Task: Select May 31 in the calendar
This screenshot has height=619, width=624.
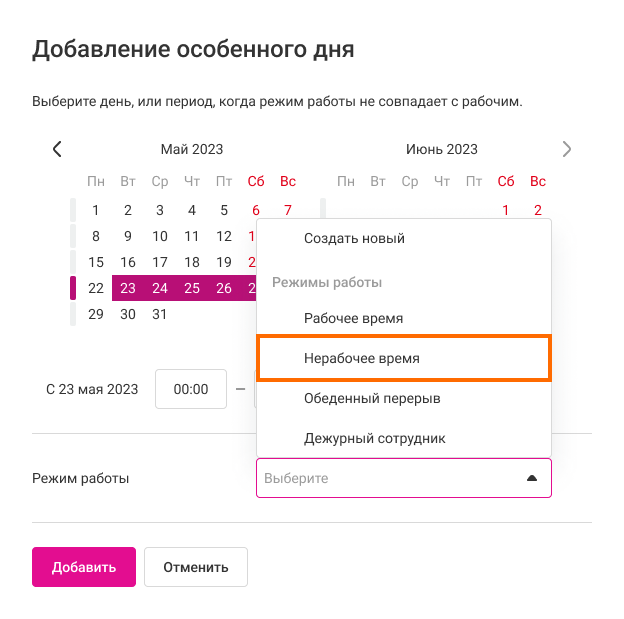Action: click(160, 314)
